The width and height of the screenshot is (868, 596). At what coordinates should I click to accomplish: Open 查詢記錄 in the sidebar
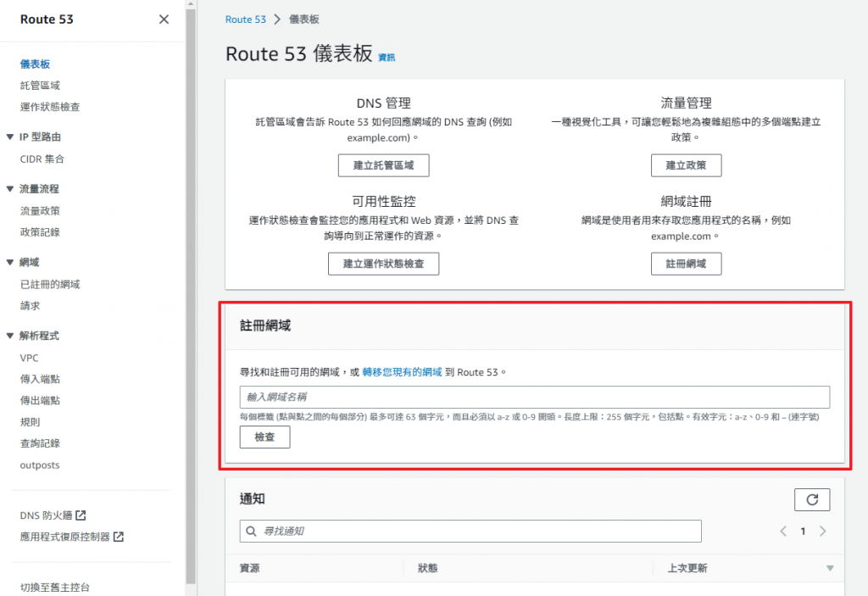pyautogui.click(x=40, y=443)
